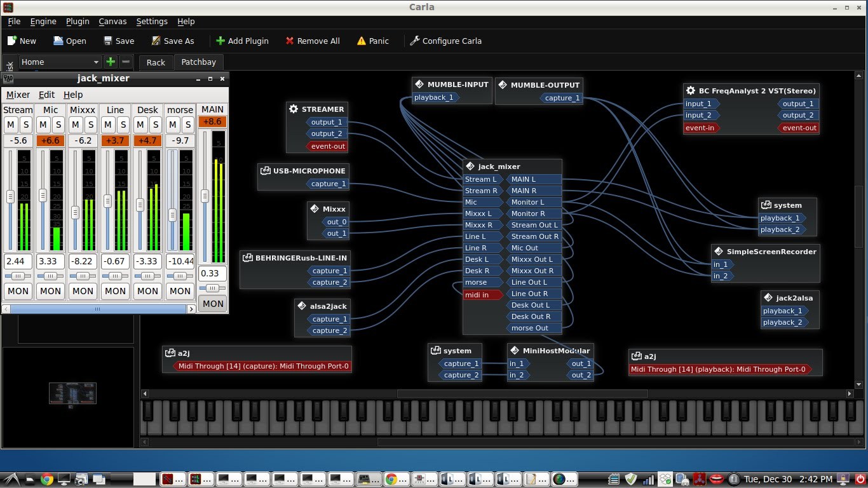Image resolution: width=868 pixels, height=488 pixels.
Task: Click the clock showing Tue, Dec 30
Action: [x=788, y=479]
